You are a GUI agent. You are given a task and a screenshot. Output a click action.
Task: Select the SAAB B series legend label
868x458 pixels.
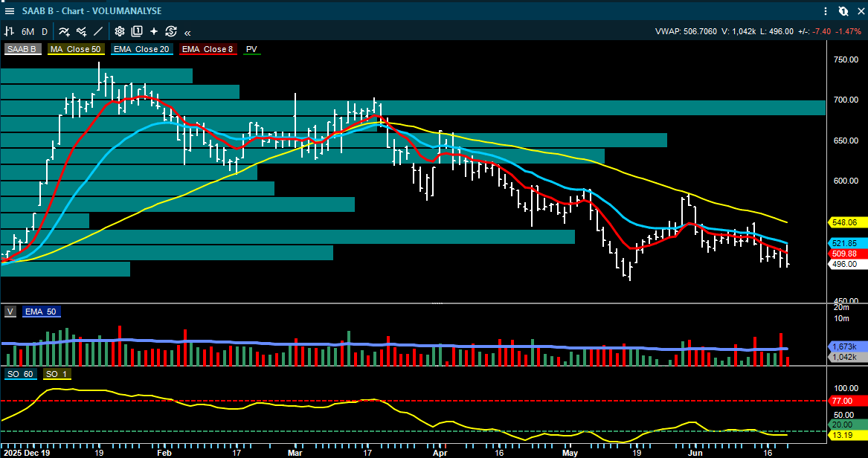(x=23, y=49)
